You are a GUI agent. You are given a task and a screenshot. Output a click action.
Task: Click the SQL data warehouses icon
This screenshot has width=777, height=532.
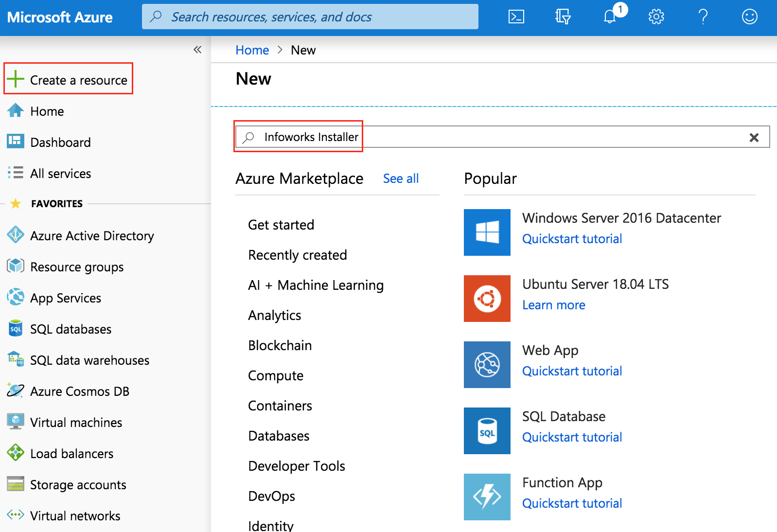click(16, 359)
